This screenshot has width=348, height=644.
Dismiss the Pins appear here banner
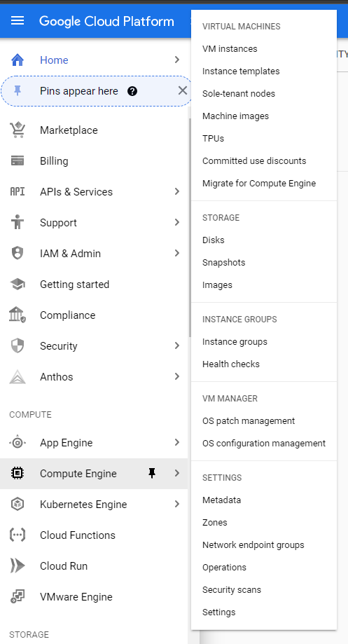click(183, 91)
